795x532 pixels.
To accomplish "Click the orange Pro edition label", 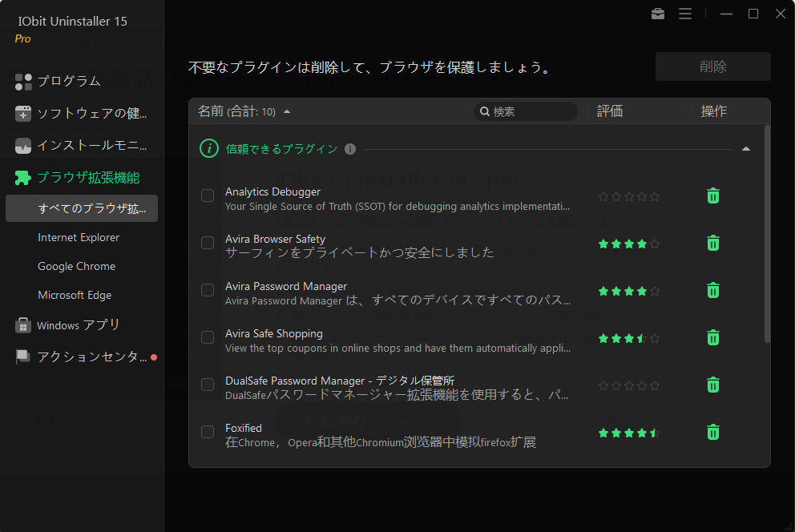I will [22, 39].
